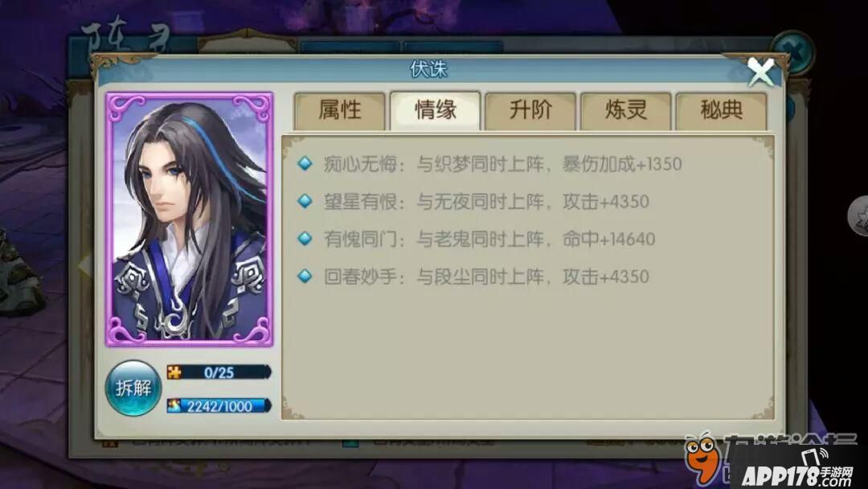Image resolution: width=868 pixels, height=489 pixels.
Task: Click the orange mascot logo icon
Action: tap(702, 457)
